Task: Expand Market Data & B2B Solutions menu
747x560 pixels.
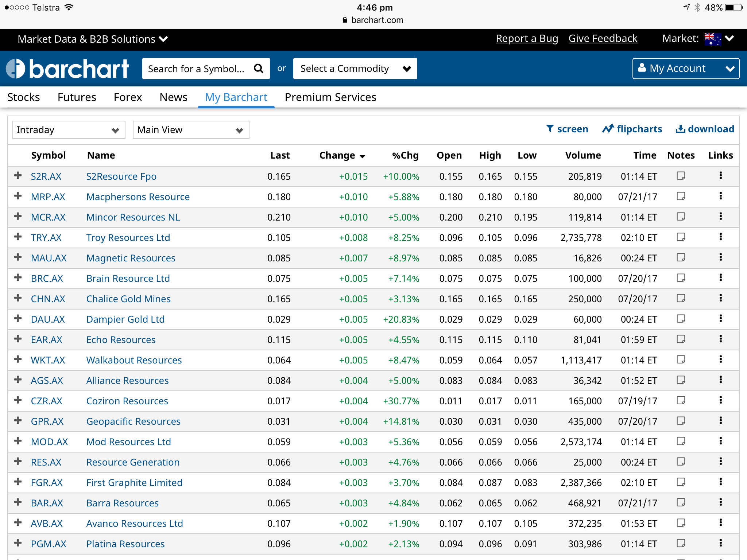Action: pyautogui.click(x=93, y=39)
